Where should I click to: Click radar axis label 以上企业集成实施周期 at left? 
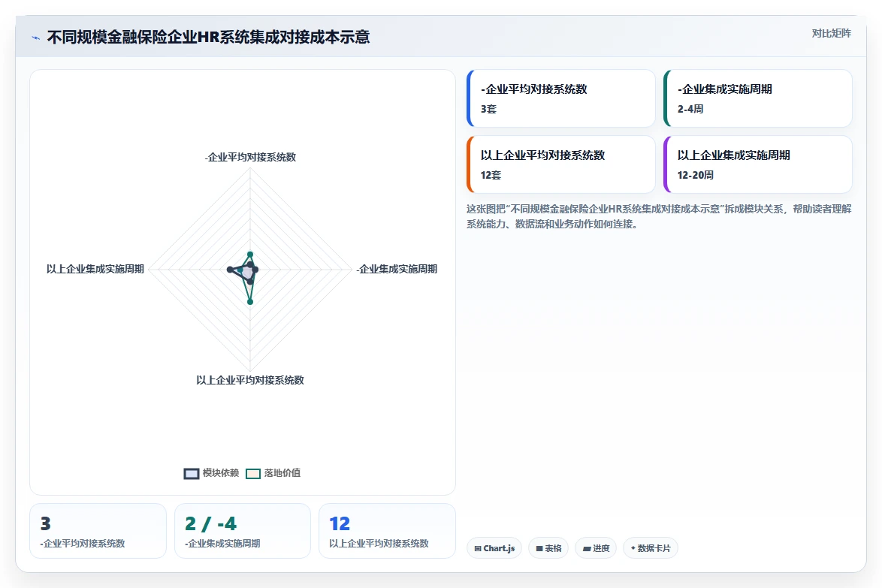[x=95, y=270]
